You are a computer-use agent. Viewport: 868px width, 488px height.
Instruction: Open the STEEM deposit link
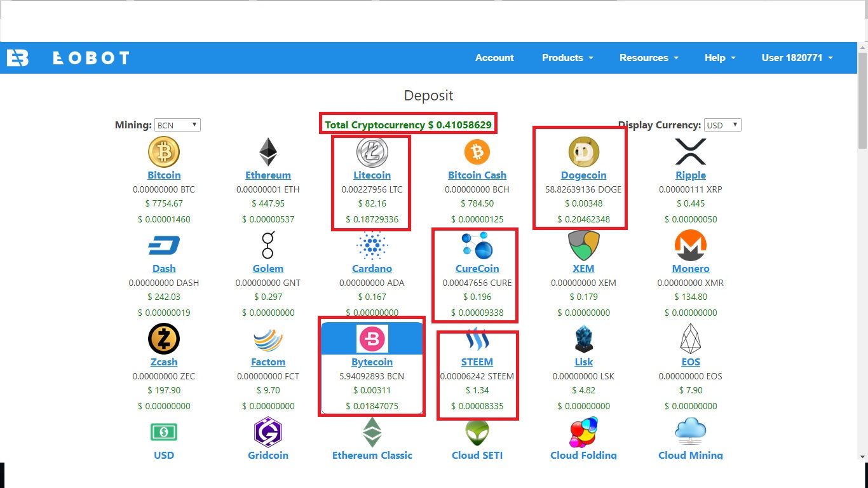click(477, 362)
